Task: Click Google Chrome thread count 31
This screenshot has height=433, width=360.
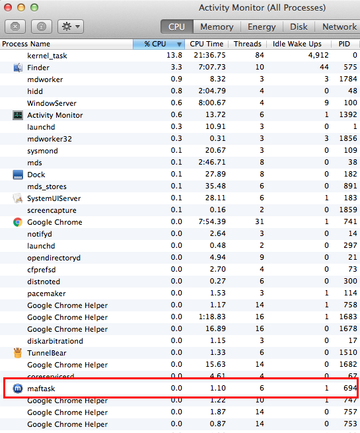Action: point(259,222)
